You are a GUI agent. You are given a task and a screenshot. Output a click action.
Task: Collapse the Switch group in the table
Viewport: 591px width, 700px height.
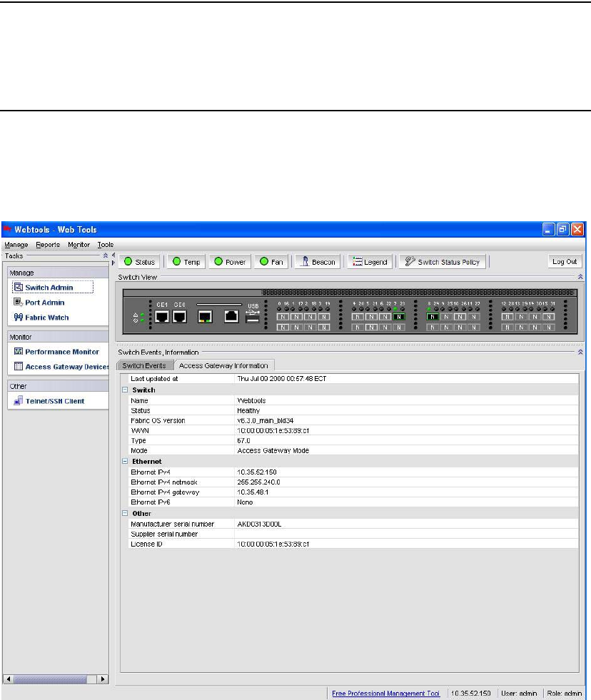point(125,390)
